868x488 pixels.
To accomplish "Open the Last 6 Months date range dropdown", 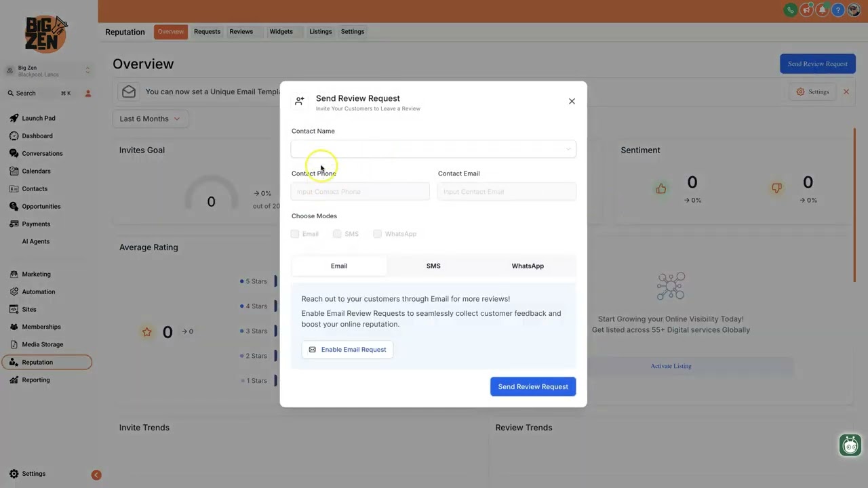I will click(x=150, y=119).
